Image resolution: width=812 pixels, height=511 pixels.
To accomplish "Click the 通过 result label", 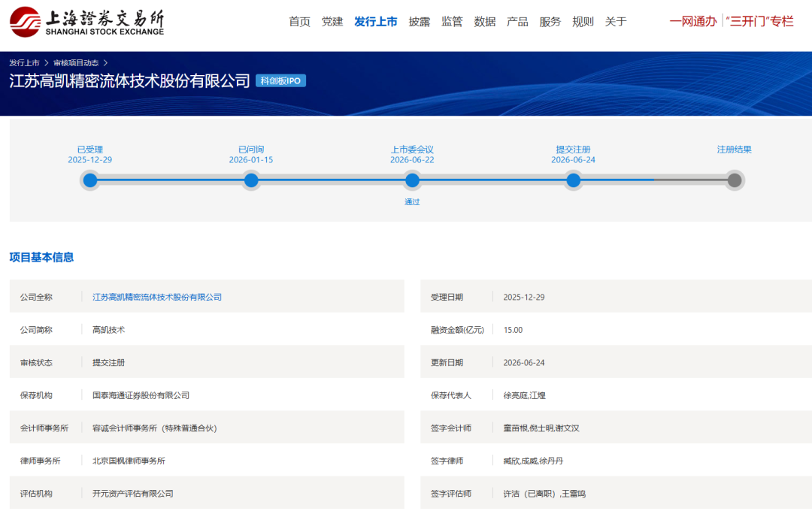I will pyautogui.click(x=412, y=202).
